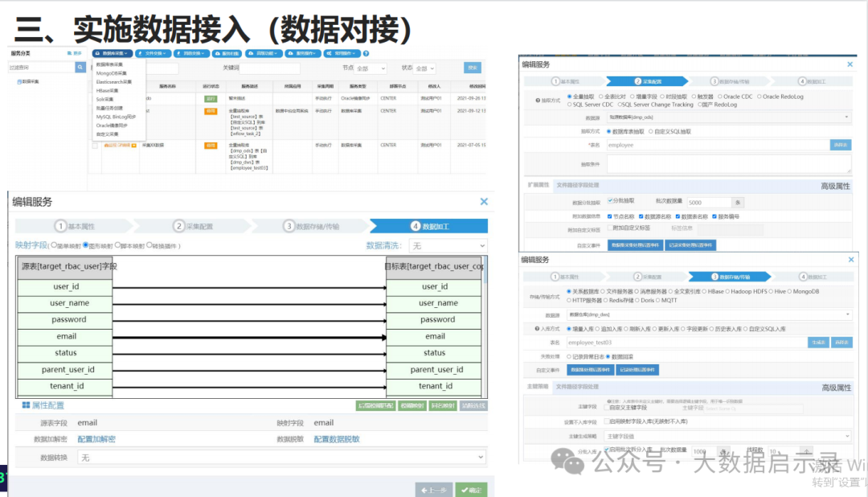Select the 简单映射 radio button
The height and width of the screenshot is (497, 868).
tap(54, 245)
